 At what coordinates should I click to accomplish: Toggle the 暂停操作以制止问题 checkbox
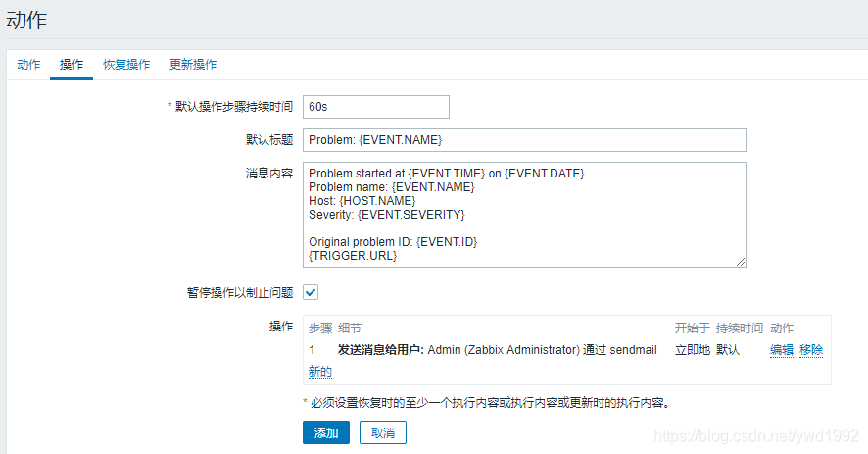pyautogui.click(x=311, y=292)
